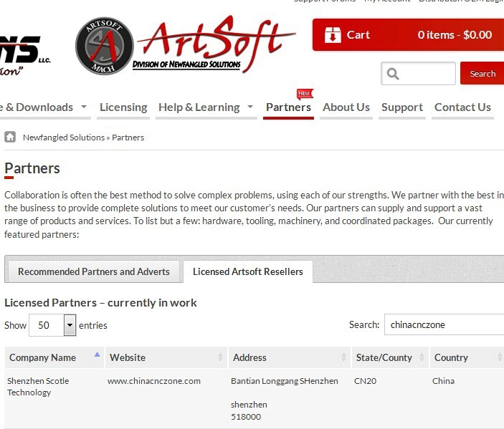
Task: Sort by State/County column arrows
Action: [422, 357]
